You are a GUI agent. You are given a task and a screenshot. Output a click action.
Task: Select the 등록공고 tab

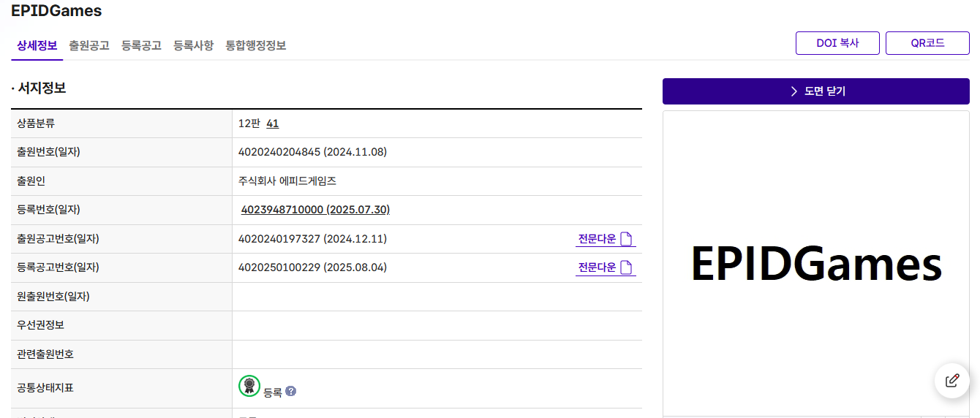click(141, 45)
